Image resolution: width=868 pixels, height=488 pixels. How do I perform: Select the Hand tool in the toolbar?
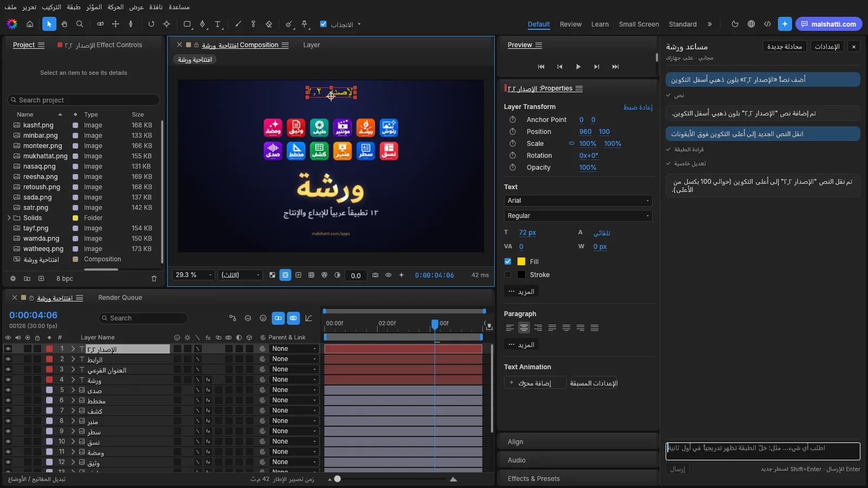pos(65,24)
